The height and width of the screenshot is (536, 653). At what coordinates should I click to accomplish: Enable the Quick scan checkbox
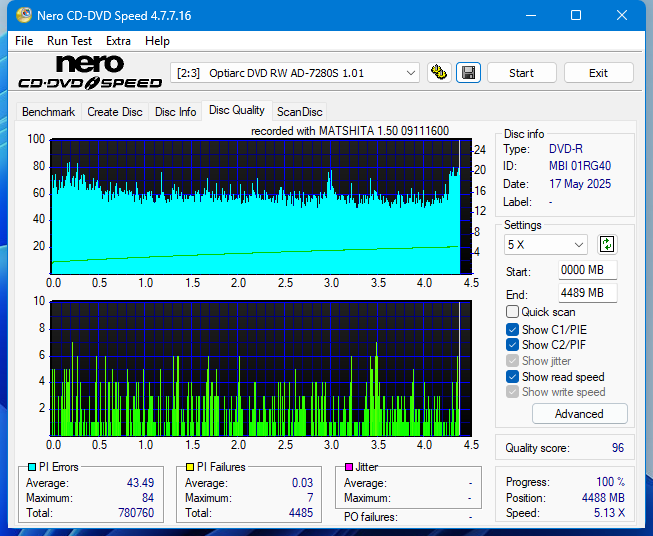513,312
